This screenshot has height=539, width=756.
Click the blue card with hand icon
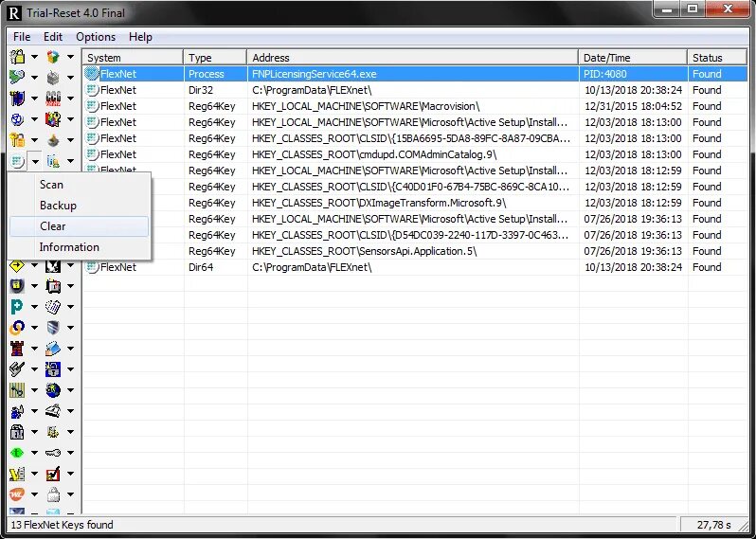tap(53, 348)
